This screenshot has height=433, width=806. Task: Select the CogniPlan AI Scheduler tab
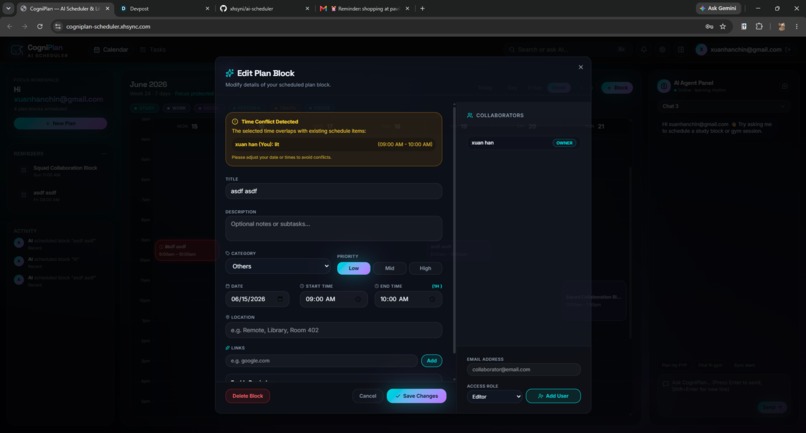tap(64, 9)
